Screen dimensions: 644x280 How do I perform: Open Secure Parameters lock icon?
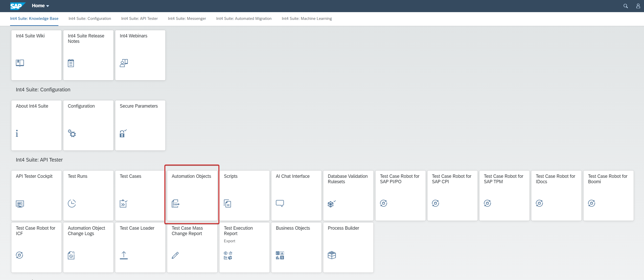coord(123,133)
